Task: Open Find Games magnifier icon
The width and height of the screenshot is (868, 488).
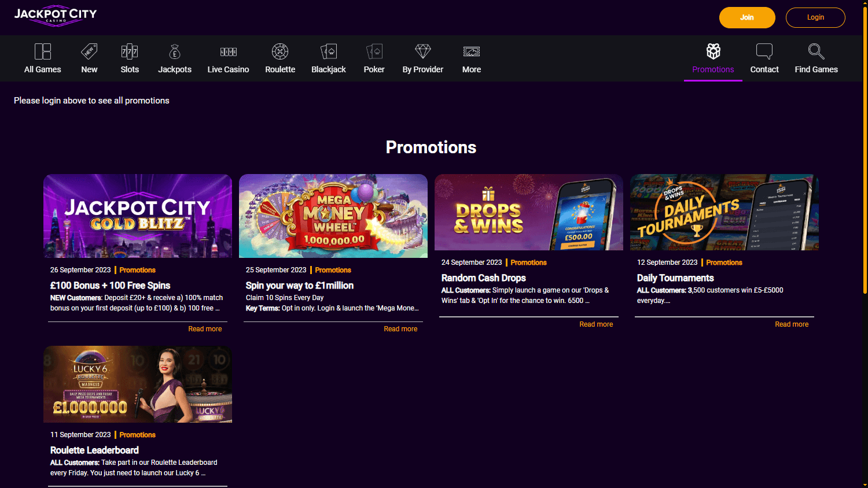Action: 816,51
